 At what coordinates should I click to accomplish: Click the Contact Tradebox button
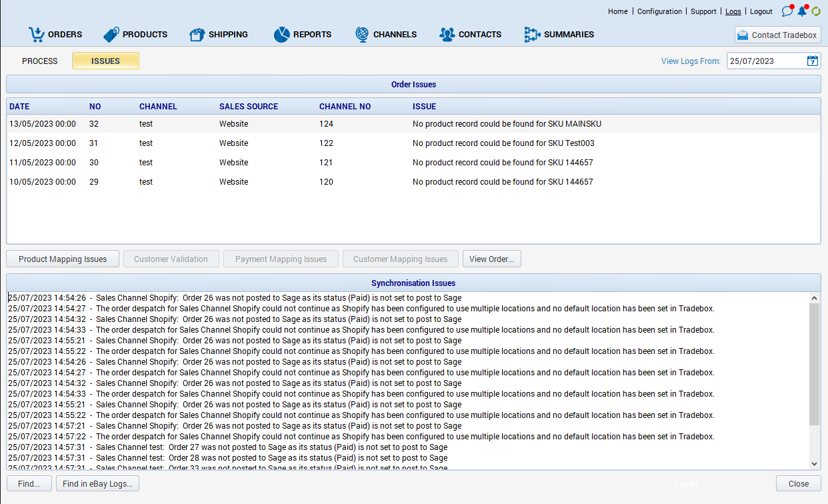coord(777,35)
